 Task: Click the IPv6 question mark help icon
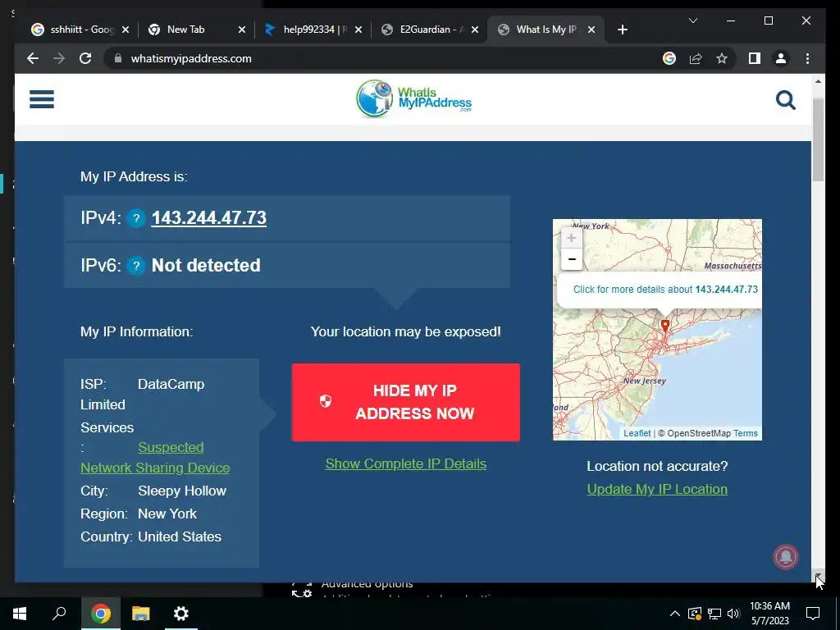click(x=136, y=265)
